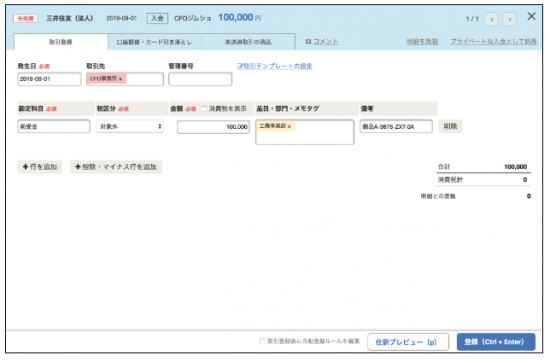Click the 勘定科目 field 前受金
Screen dimensions: 550x361
(54, 126)
